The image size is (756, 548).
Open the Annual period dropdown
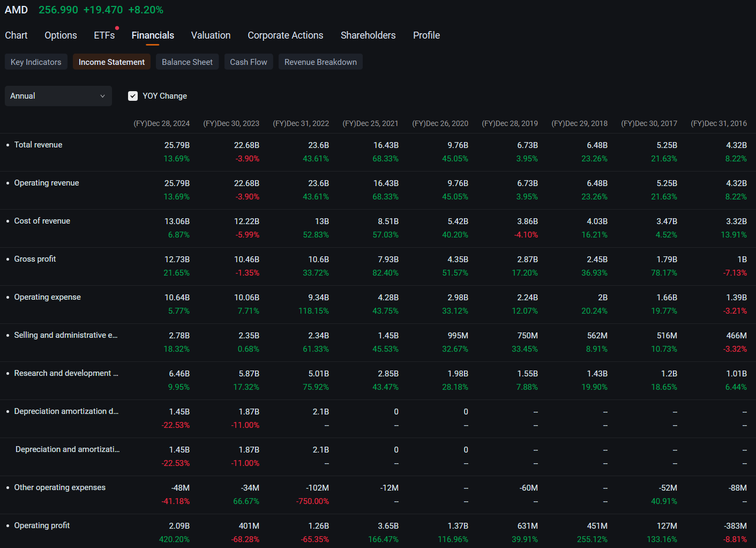tap(58, 96)
